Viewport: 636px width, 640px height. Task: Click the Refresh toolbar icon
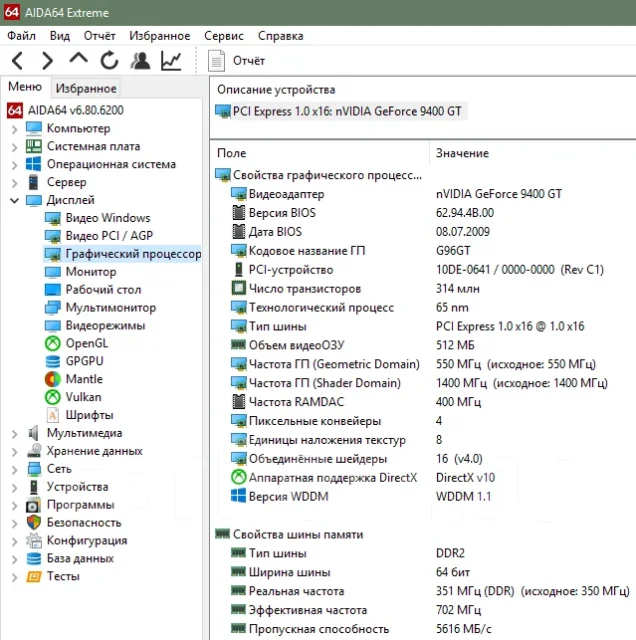[109, 60]
